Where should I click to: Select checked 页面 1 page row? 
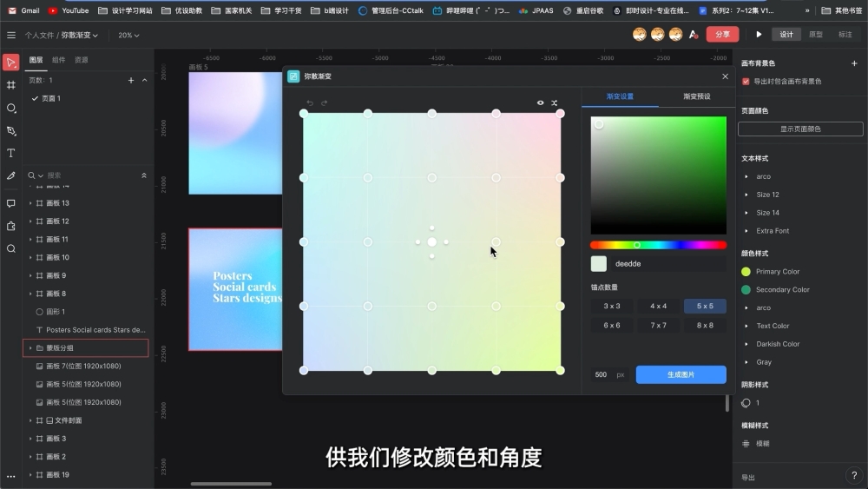[x=88, y=98]
